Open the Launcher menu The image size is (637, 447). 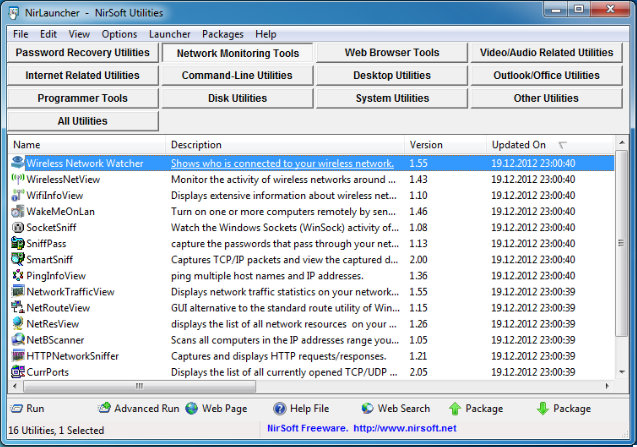click(170, 34)
